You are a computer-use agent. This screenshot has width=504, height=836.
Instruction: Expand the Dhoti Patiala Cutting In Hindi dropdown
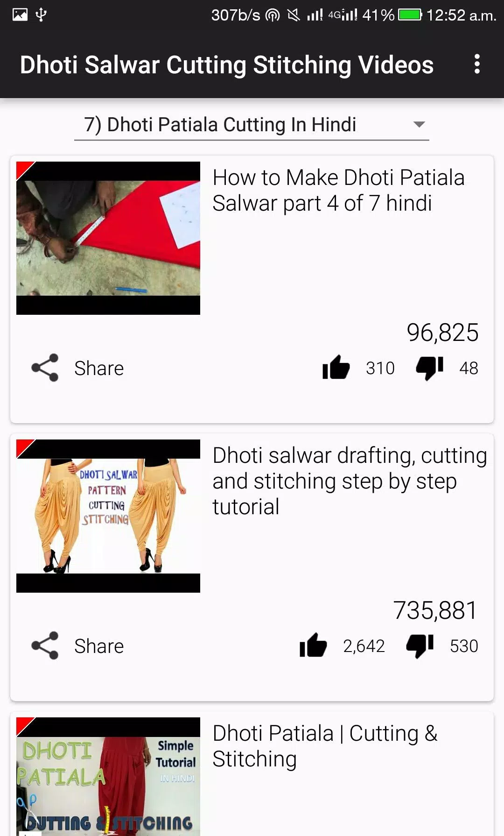tap(252, 125)
